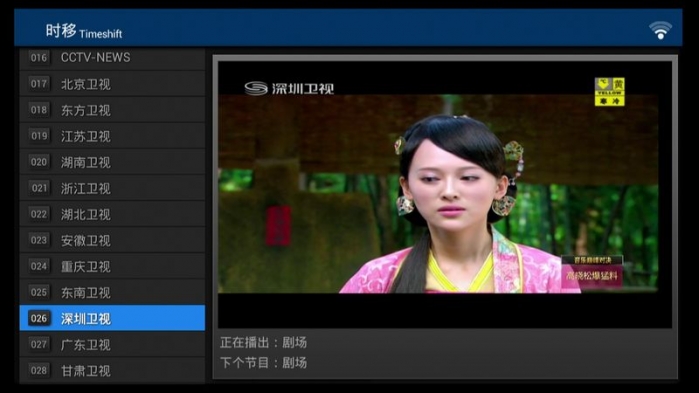Click the 下个节目 next program line
The image size is (699, 393).
click(263, 363)
